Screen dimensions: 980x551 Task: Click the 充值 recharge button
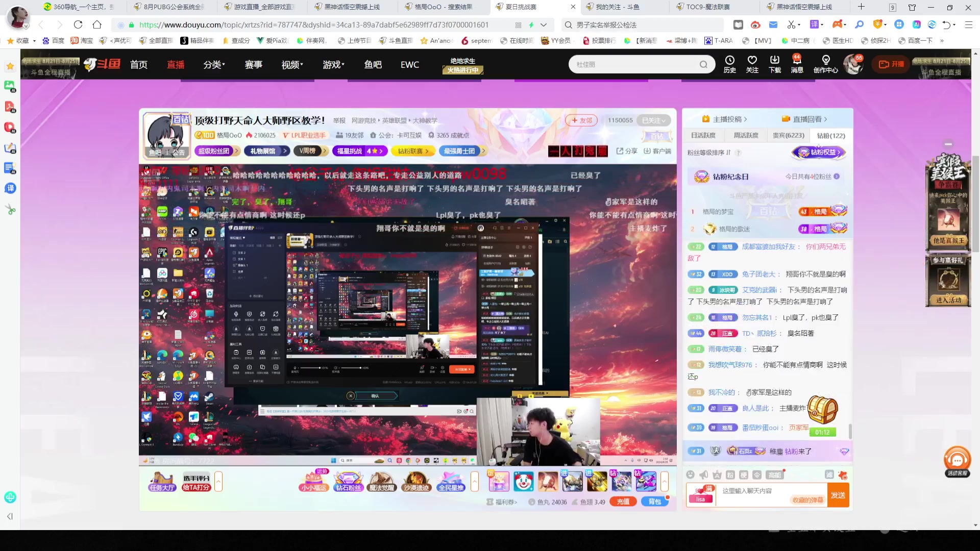click(x=623, y=502)
